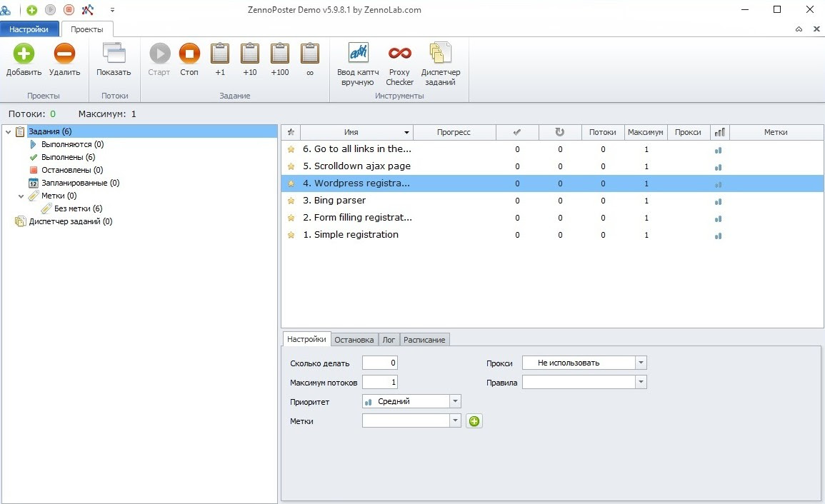Screen dimensions: 825x504
Task: Click the green add icon in title bar
Action: [32, 10]
